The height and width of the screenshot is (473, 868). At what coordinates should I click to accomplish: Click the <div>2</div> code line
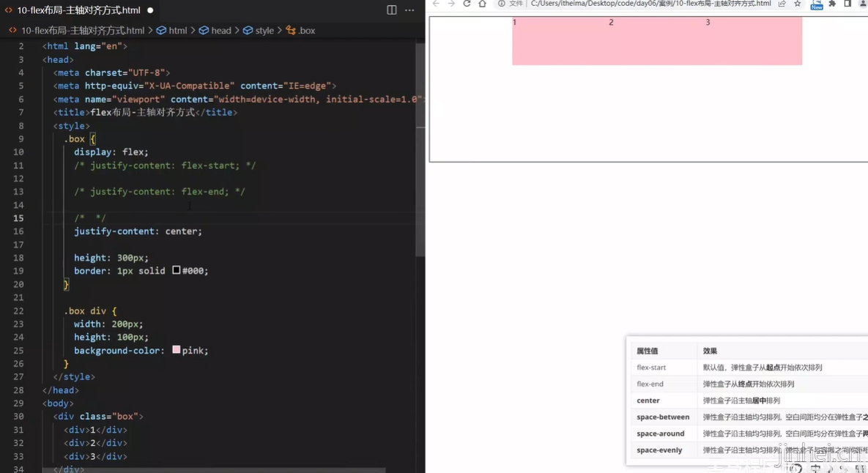click(x=95, y=443)
